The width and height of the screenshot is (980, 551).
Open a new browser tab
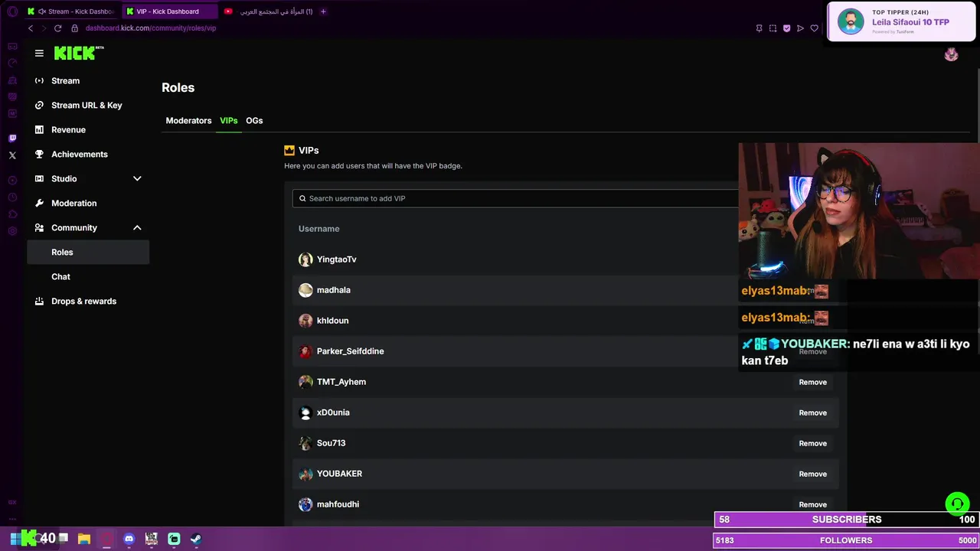323,11
